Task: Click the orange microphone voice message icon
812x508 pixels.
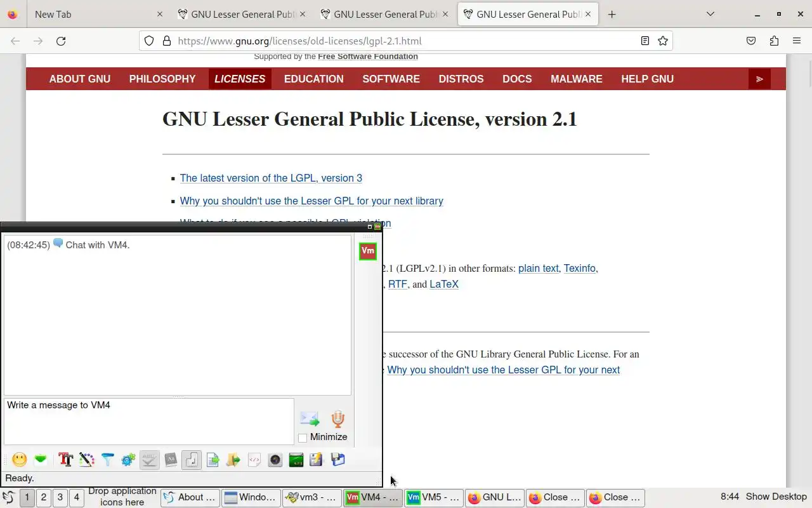Action: [337, 419]
